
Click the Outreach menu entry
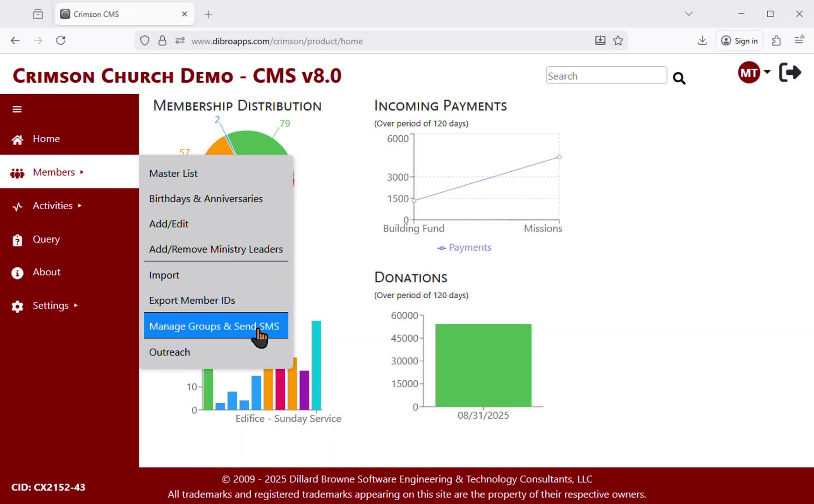pyautogui.click(x=169, y=352)
